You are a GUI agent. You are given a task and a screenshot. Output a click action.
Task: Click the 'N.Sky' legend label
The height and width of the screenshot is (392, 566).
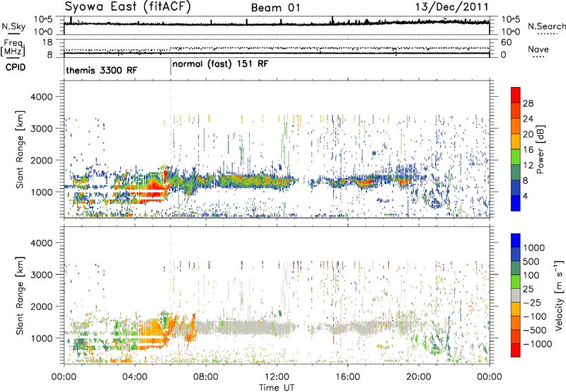(x=13, y=26)
